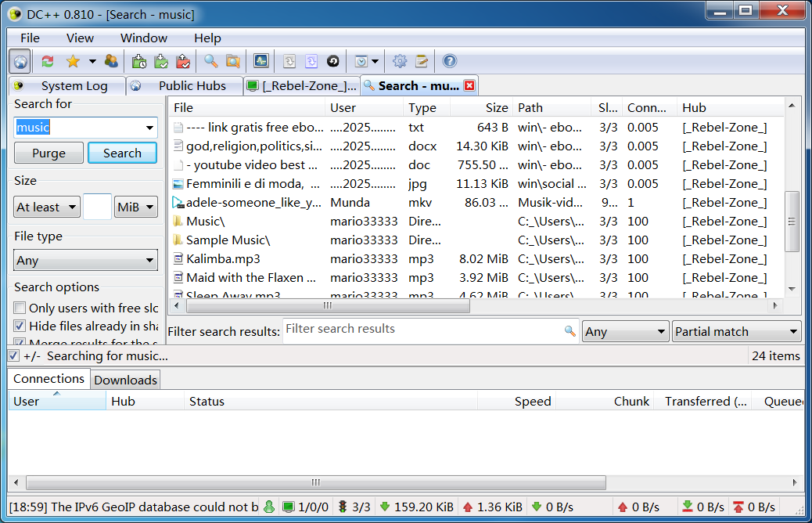
Task: Open Favorite Hubs with the star icon
Action: tap(73, 61)
